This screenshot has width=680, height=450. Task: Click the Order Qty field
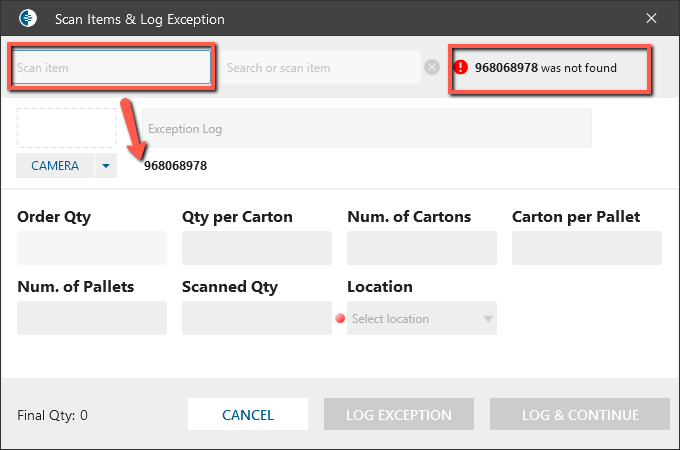click(92, 248)
